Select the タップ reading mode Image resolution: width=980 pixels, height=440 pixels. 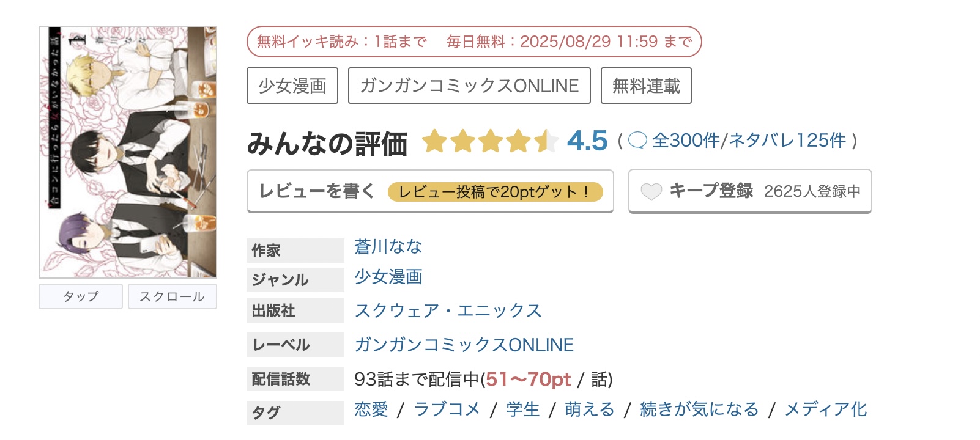80,296
